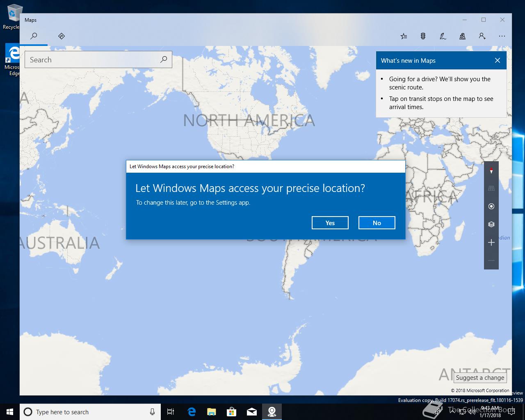
Task: Click Suggest a change button
Action: click(480, 378)
